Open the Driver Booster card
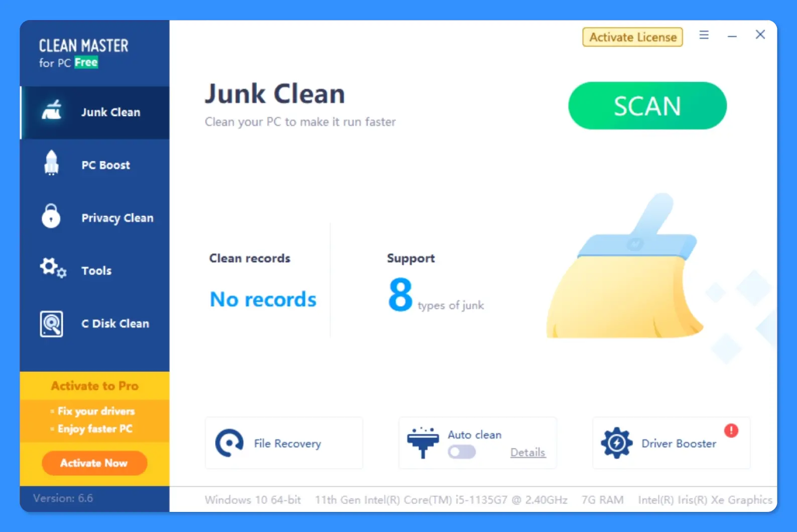 [x=672, y=443]
